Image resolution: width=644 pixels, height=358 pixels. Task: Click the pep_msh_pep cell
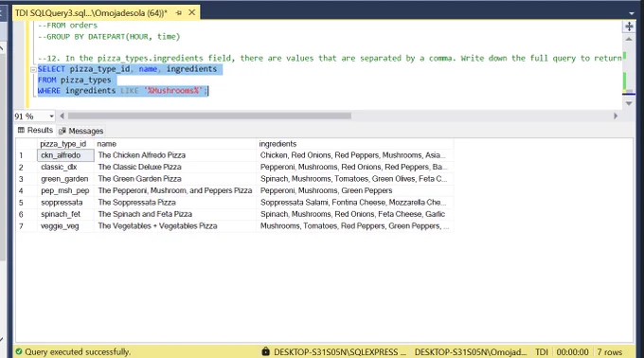[65, 190]
